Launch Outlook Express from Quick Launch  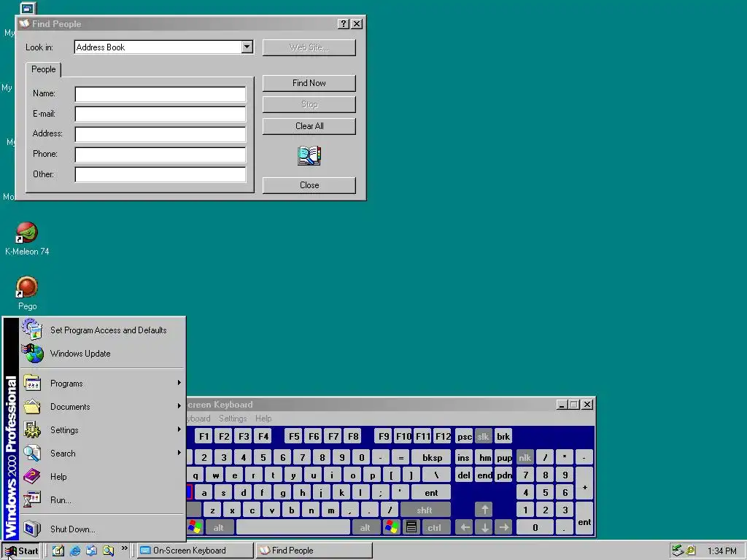[91, 551]
